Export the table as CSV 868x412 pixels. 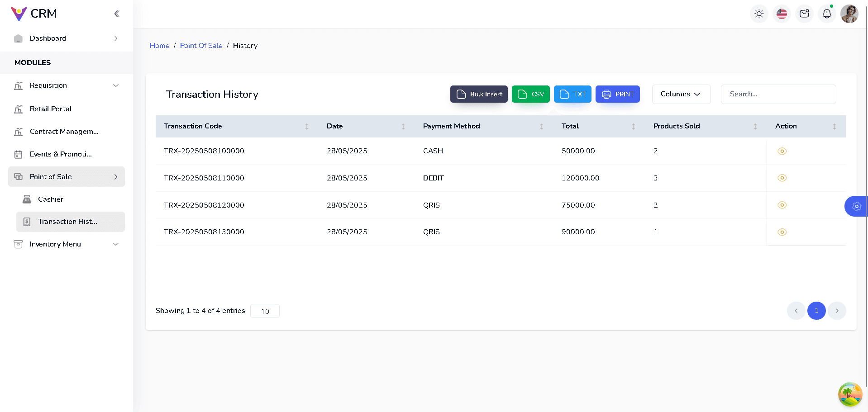(530, 94)
